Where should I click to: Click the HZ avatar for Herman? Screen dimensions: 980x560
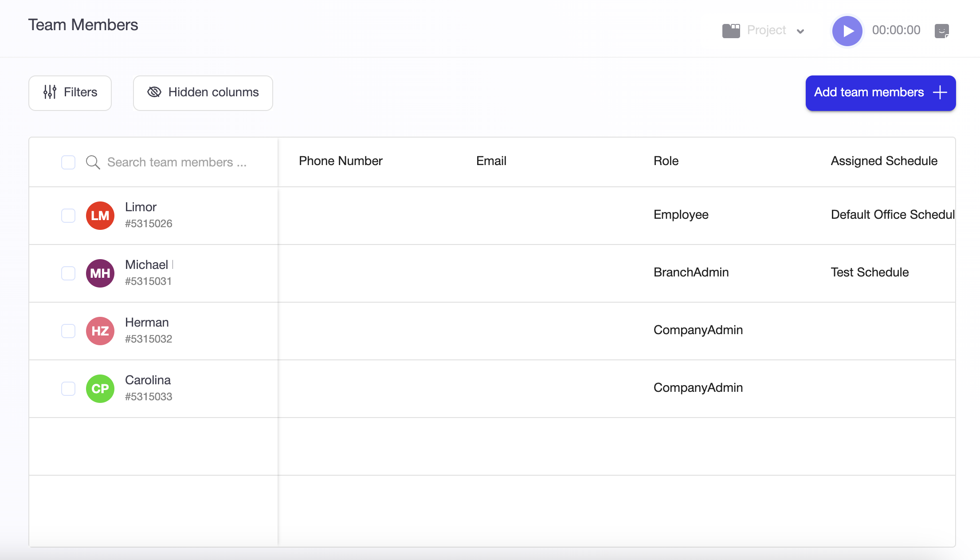pyautogui.click(x=100, y=331)
